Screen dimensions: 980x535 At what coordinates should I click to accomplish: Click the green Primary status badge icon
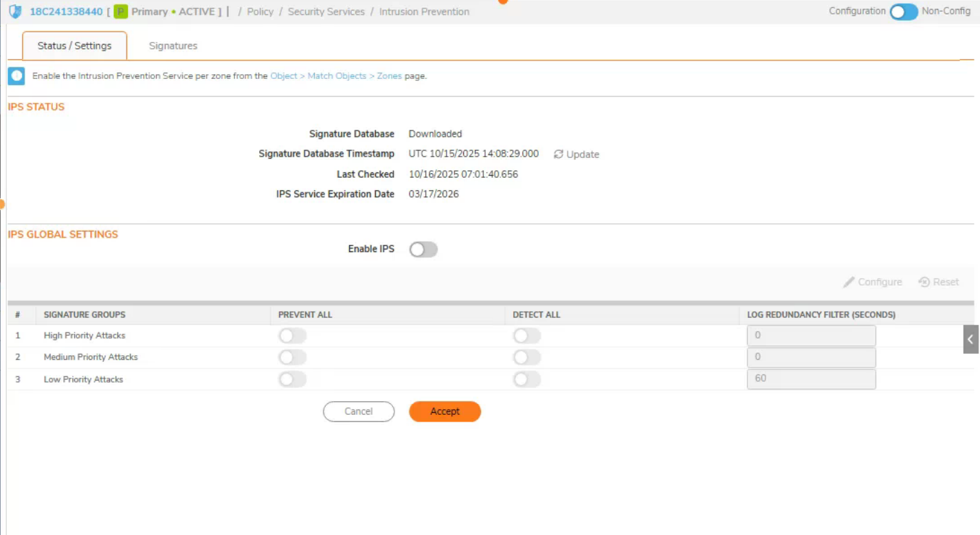(121, 12)
